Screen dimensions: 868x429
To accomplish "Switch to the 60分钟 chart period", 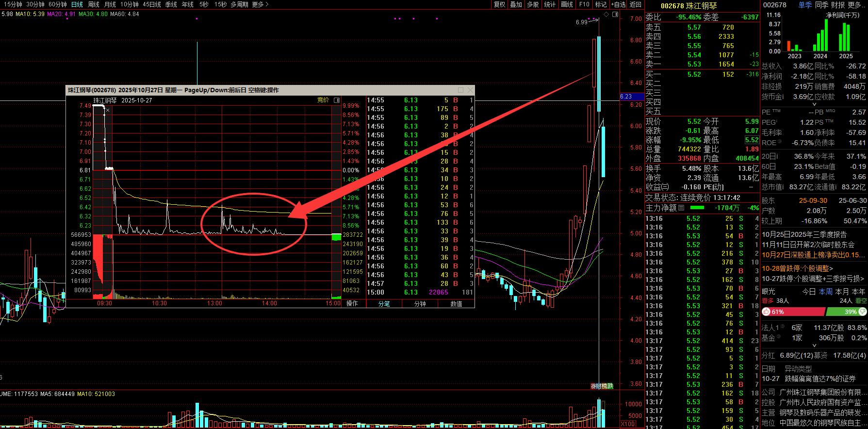I will 58,4.
